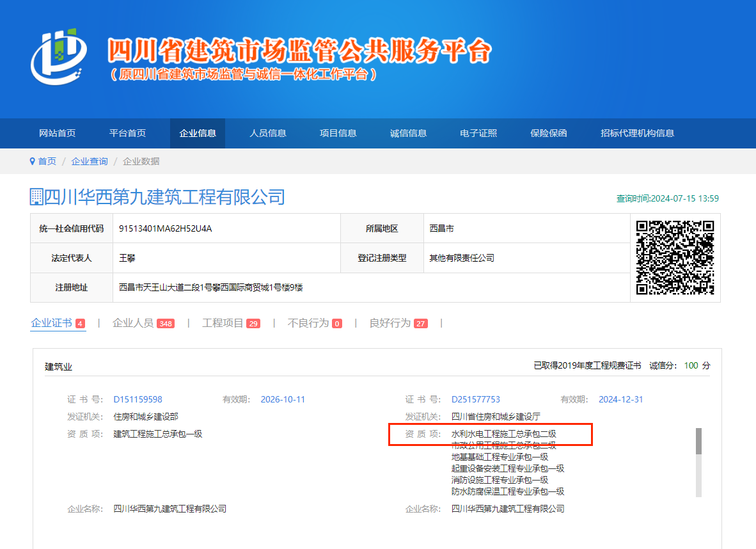Switch to the 企业证书 tab

coord(58,323)
